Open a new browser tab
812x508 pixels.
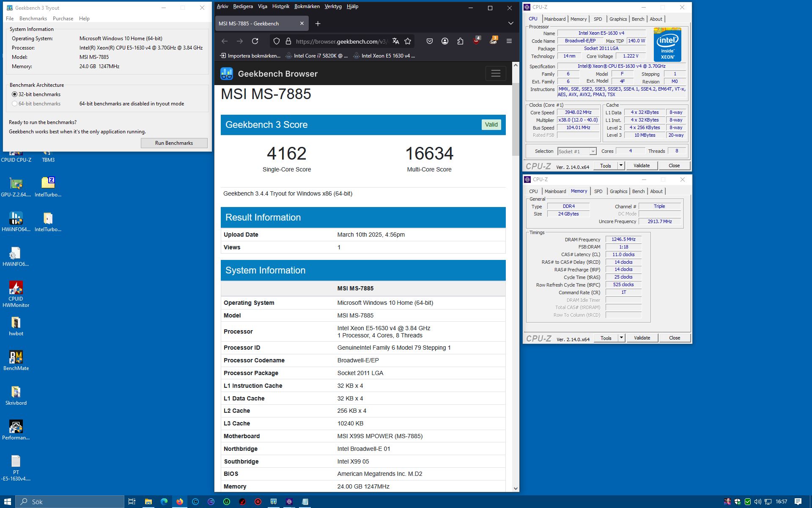point(318,23)
